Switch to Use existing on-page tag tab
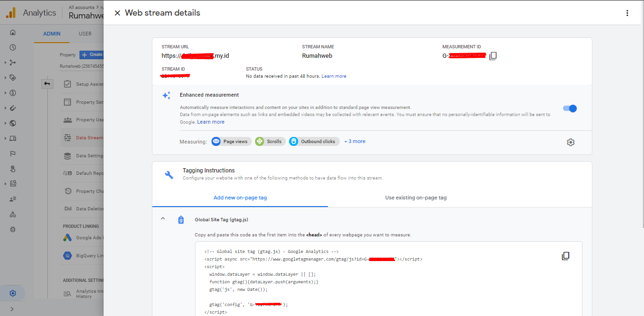 point(416,198)
